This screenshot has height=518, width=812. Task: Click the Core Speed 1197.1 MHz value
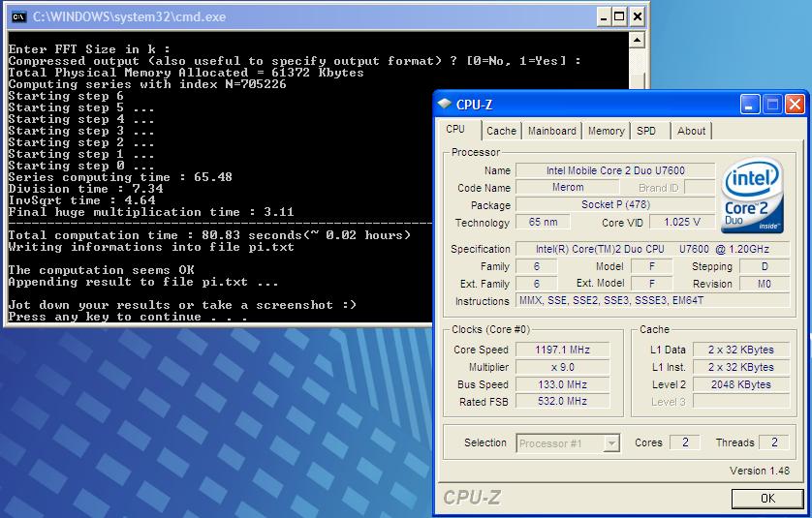pos(562,350)
